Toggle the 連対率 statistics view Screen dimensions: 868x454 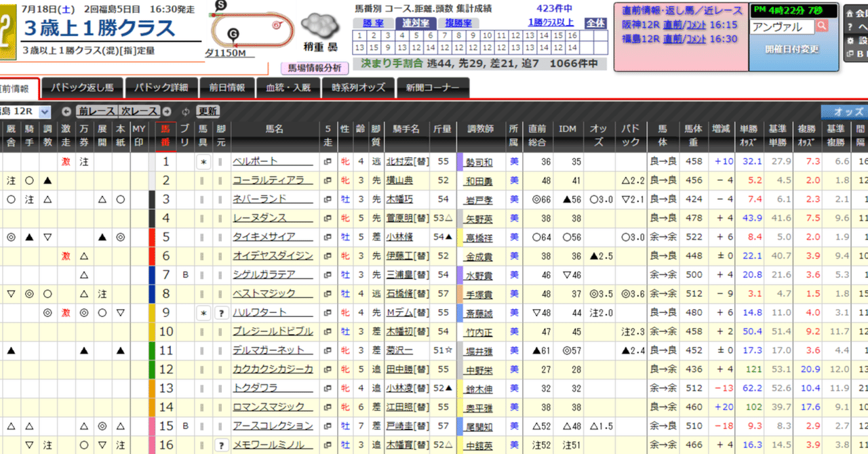click(416, 22)
